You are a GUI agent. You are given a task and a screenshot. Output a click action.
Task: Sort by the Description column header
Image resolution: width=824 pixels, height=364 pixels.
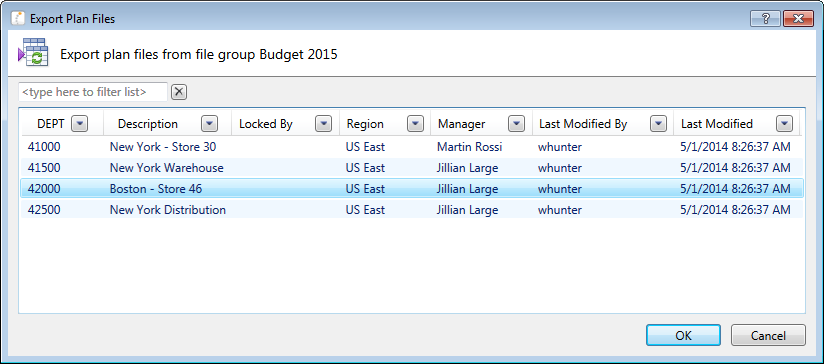click(x=148, y=124)
